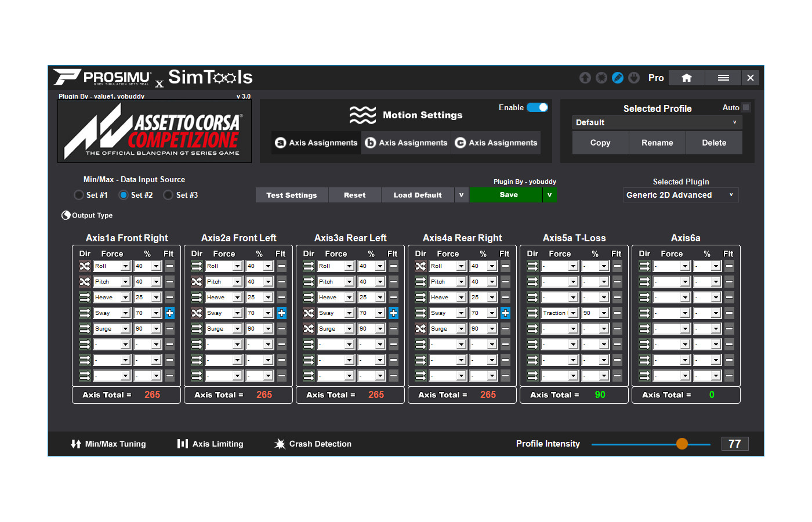Image resolution: width=812 pixels, height=522 pixels.
Task: Click the Axis1a Axis Total value 265
Action: coord(152,394)
